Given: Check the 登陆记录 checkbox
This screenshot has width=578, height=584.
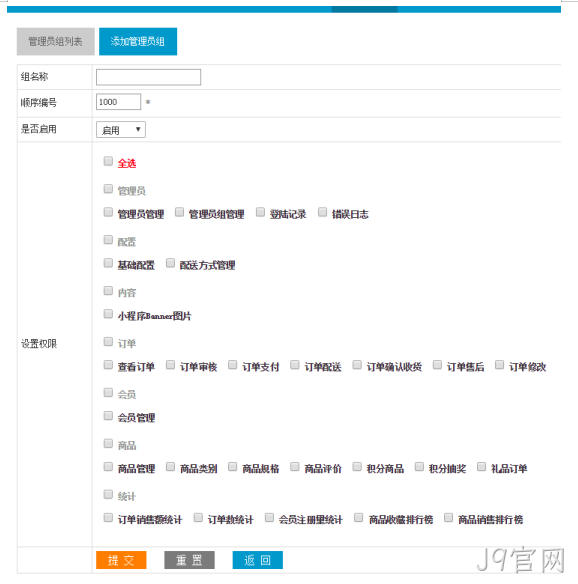Looking at the screenshot, I should click(x=260, y=212).
